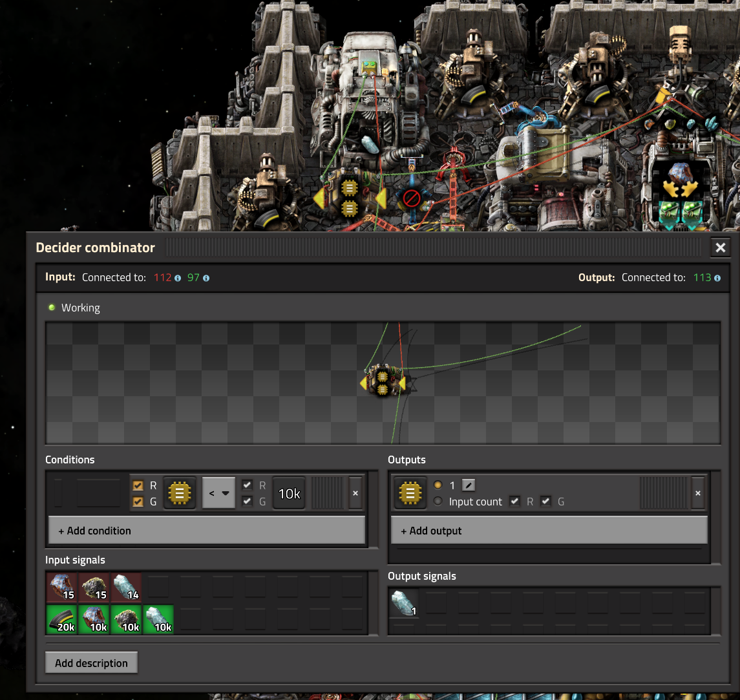Click the output signal selector icon
Screen dimensions: 740x700
point(410,493)
